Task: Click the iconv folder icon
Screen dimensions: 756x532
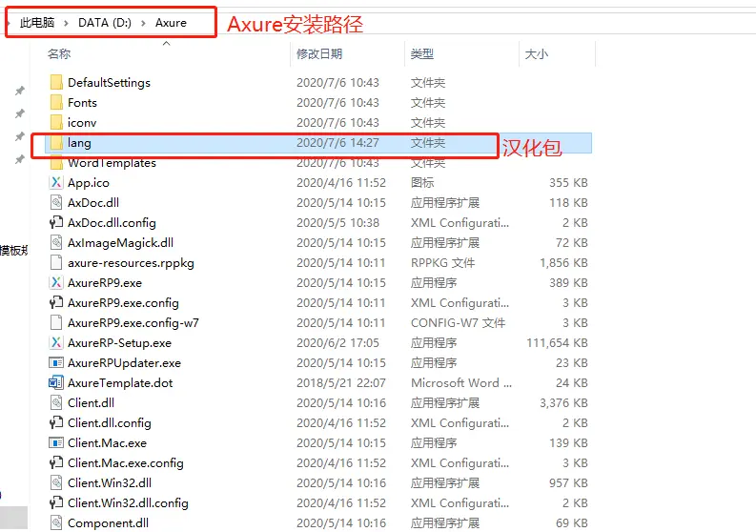Action: (56, 122)
